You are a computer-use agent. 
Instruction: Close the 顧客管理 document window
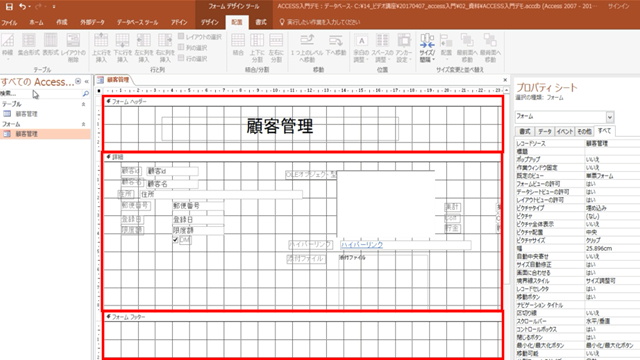505,80
